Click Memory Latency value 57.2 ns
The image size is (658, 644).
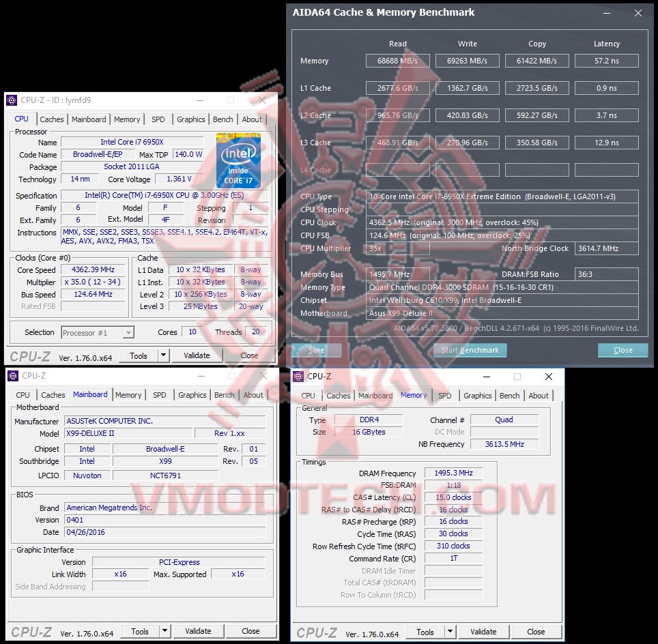click(x=607, y=61)
